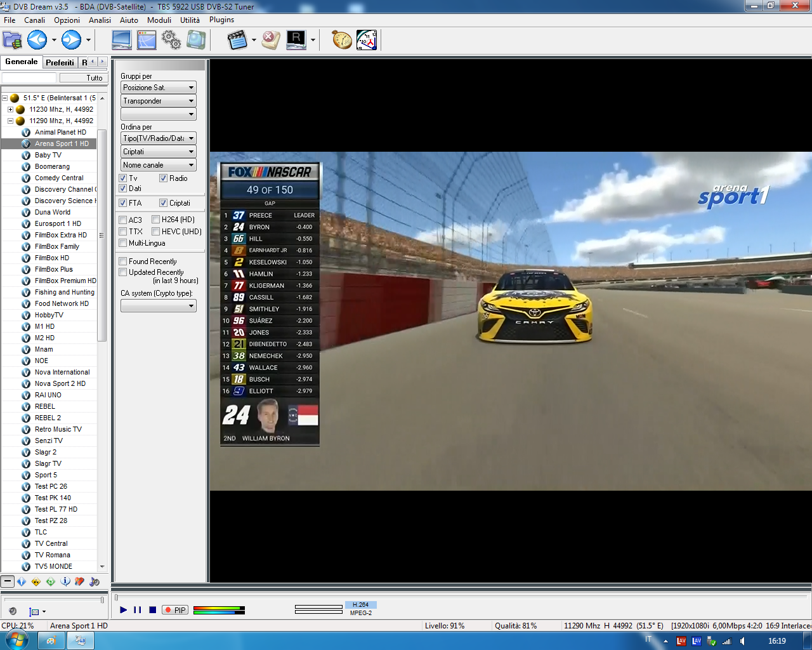Open settings with the gears toolbar icon
Screen dimensions: 812x650
coord(171,40)
